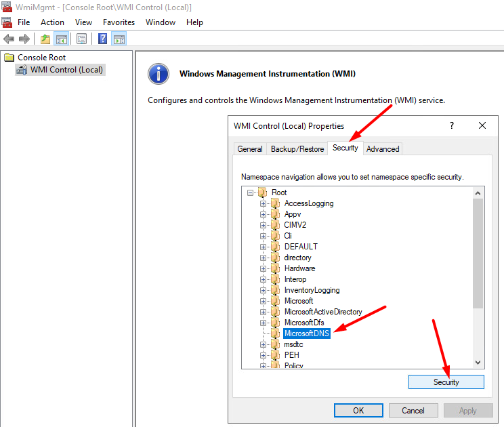Click the Security button below namespace list
This screenshot has width=504, height=427.
(x=446, y=382)
